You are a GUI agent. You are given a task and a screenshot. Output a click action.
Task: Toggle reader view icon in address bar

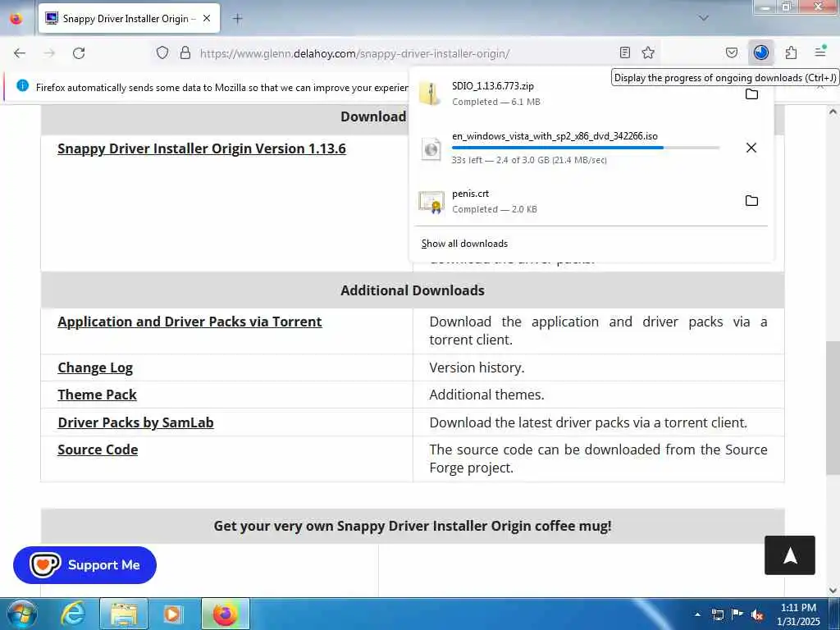pos(624,52)
